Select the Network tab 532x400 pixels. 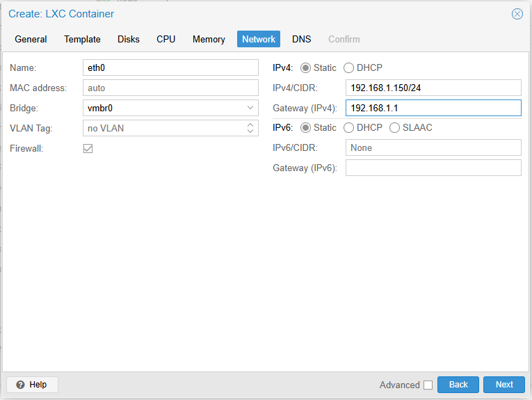(x=259, y=39)
